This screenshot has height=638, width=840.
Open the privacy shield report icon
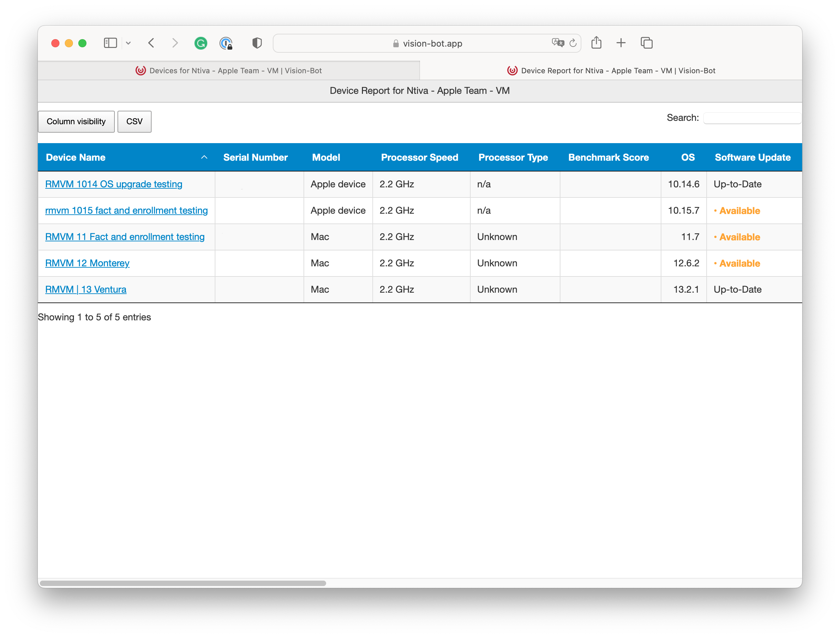click(x=257, y=43)
